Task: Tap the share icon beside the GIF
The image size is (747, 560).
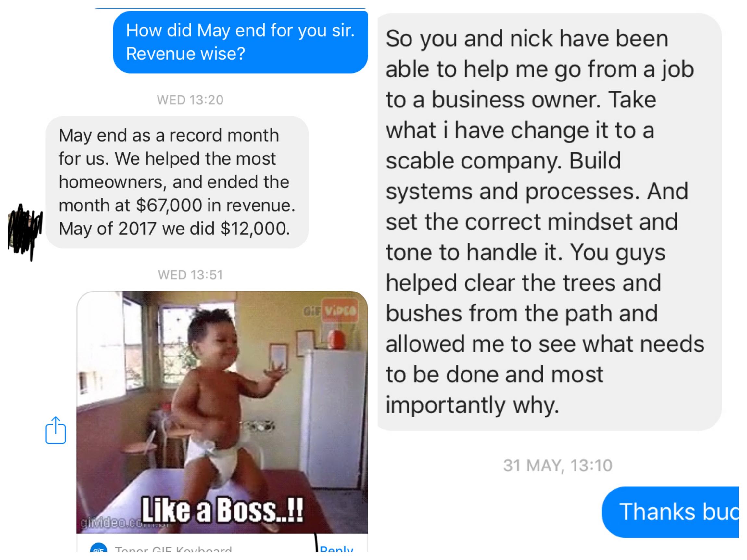Action: pos(56,430)
